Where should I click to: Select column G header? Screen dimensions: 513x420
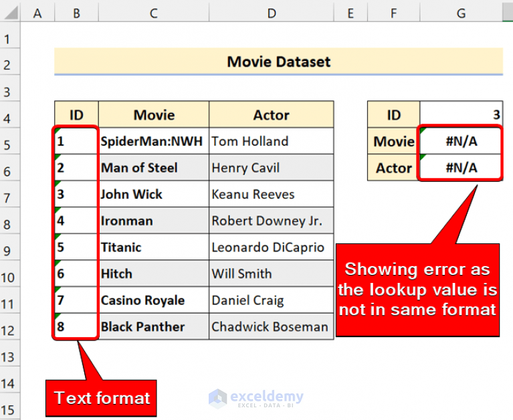(461, 13)
